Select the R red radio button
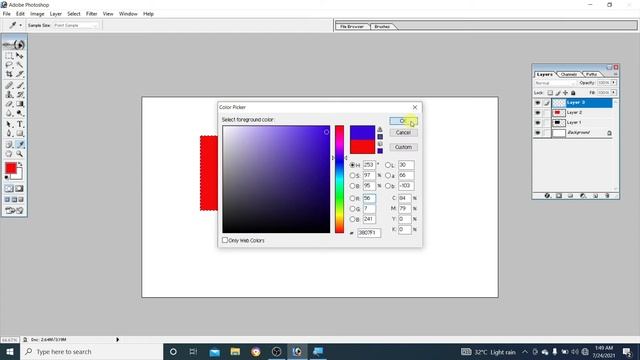640x360 pixels. (352, 198)
